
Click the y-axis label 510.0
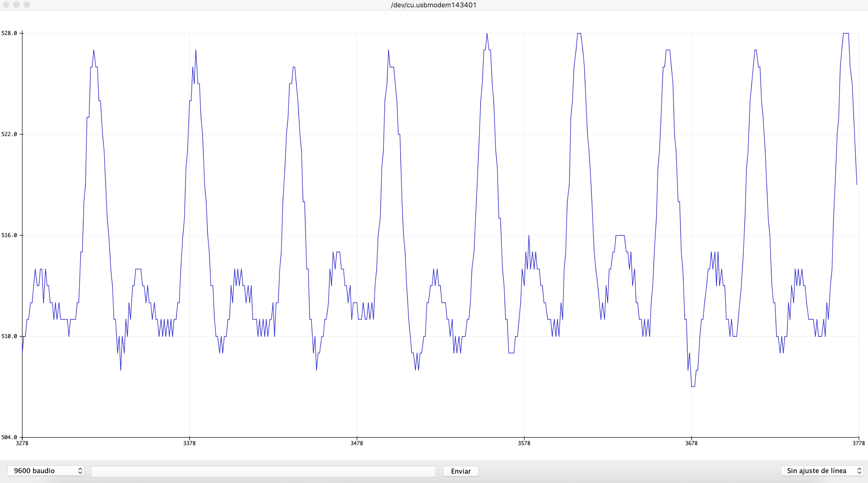(x=9, y=336)
